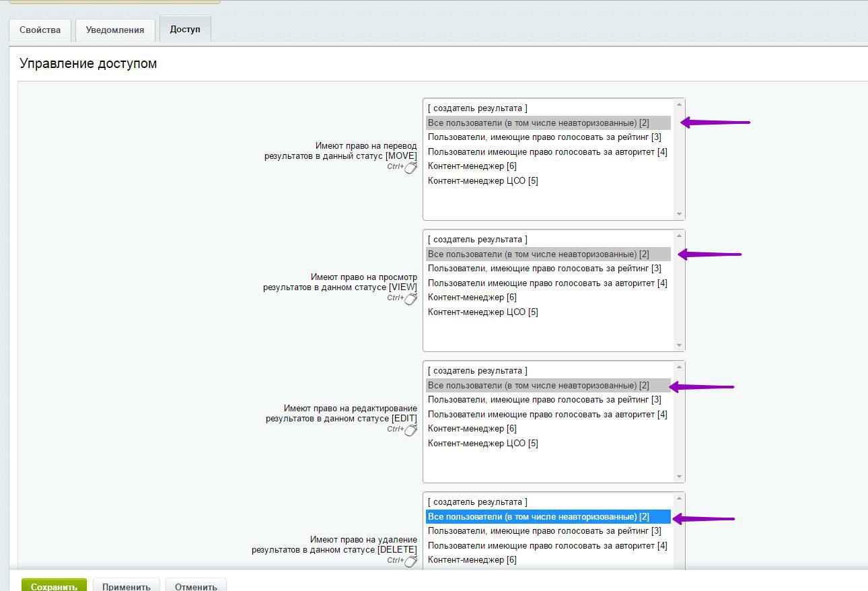Select 'голосовать за авторитет [4]' in VIEW list
868x591 pixels.
coord(548,283)
